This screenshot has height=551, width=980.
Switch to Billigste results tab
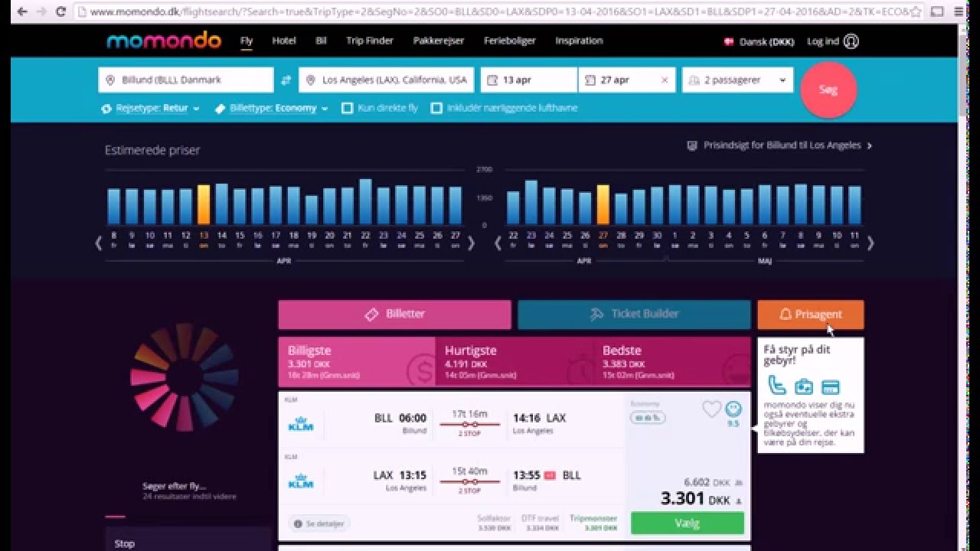click(357, 362)
